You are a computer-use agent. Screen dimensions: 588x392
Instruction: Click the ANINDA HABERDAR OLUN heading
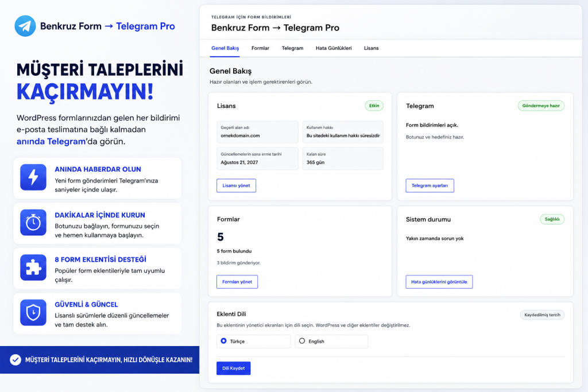tap(98, 169)
